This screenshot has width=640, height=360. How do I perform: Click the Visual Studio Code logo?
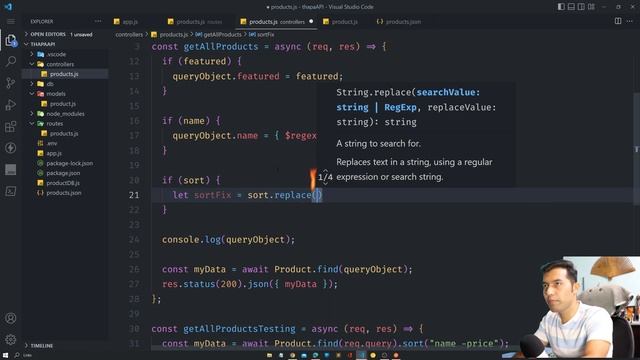[x=8, y=7]
